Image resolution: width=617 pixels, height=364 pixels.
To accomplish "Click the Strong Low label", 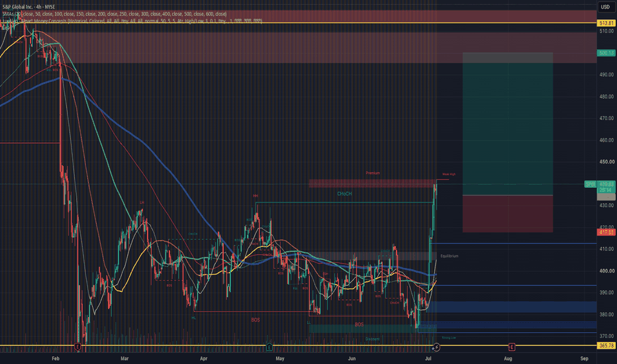I will click(449, 338).
